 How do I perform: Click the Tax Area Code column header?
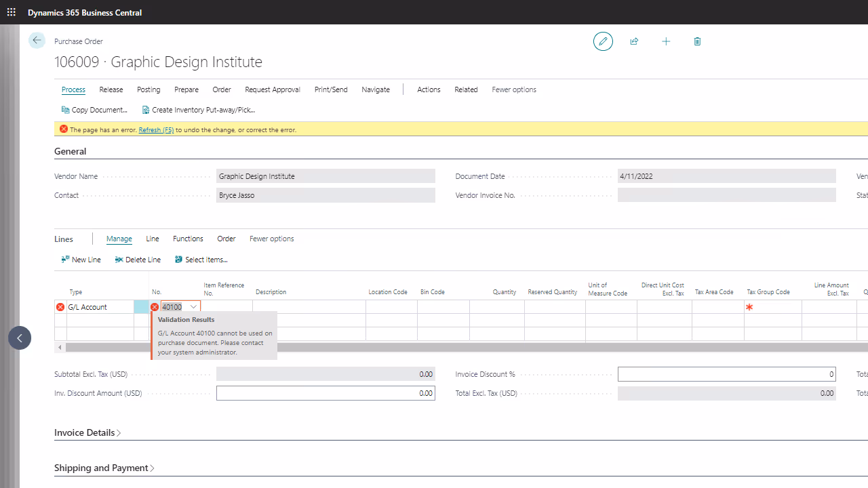pyautogui.click(x=714, y=292)
